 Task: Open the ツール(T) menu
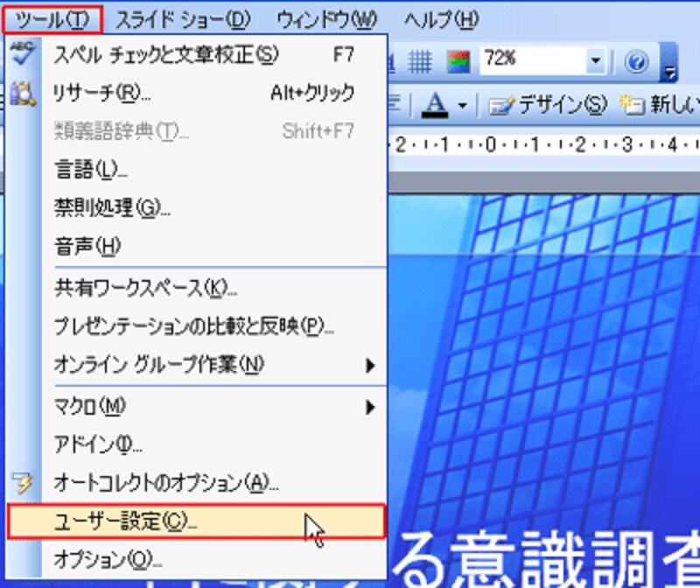52,20
